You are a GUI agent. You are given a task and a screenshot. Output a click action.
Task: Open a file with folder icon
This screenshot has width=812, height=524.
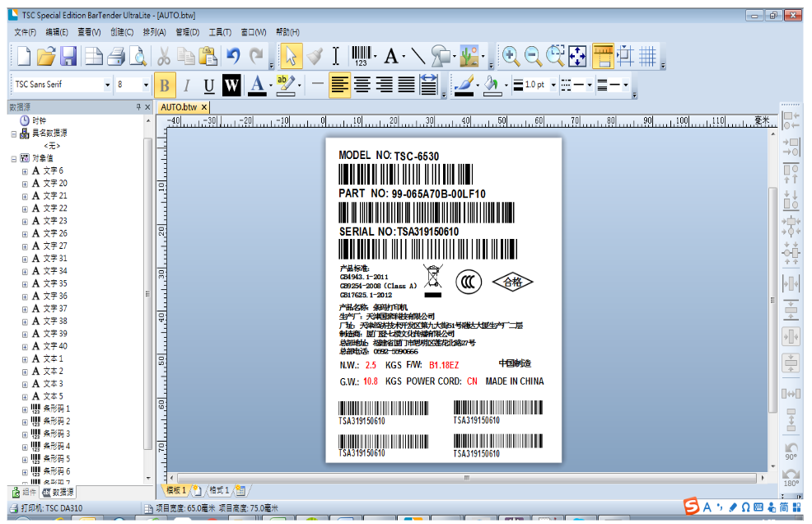pos(46,56)
